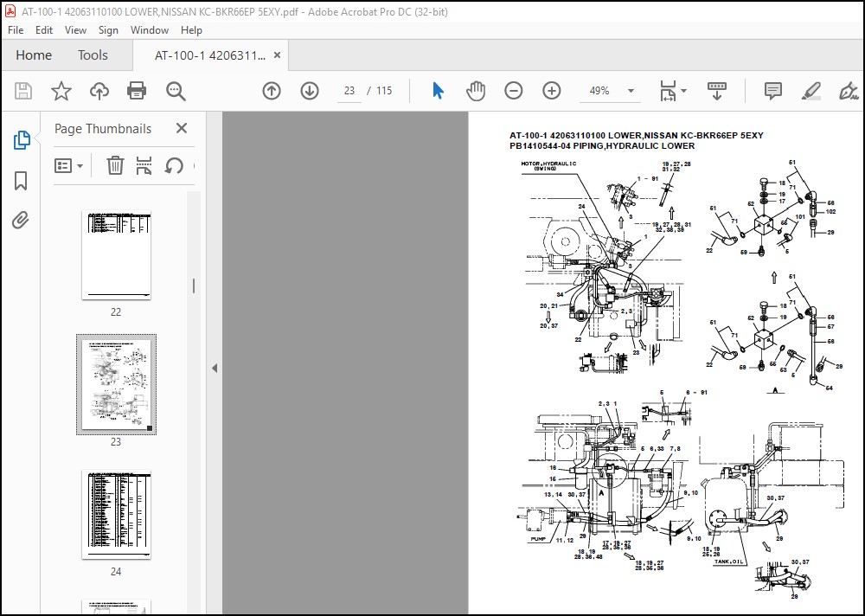The height and width of the screenshot is (616, 865).
Task: Zoom in with plus button
Action: 552,91
